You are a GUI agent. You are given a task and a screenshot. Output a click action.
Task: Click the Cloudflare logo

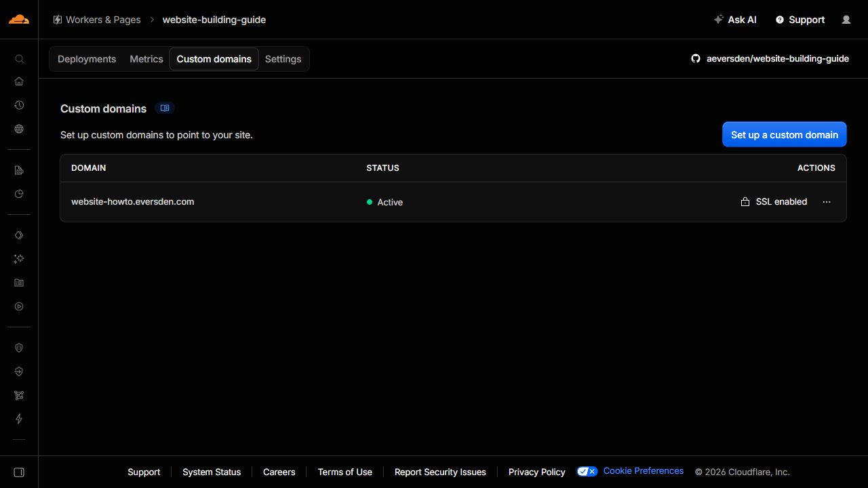click(x=19, y=19)
